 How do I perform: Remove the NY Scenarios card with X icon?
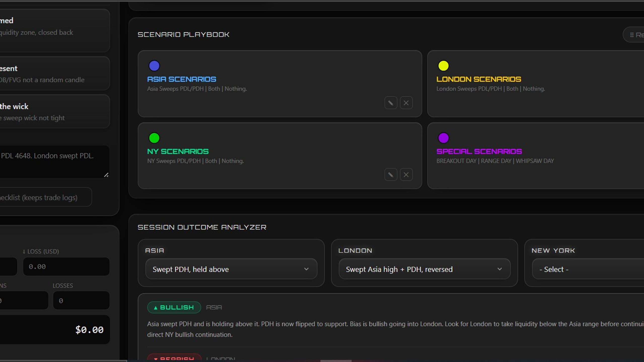[x=406, y=175]
